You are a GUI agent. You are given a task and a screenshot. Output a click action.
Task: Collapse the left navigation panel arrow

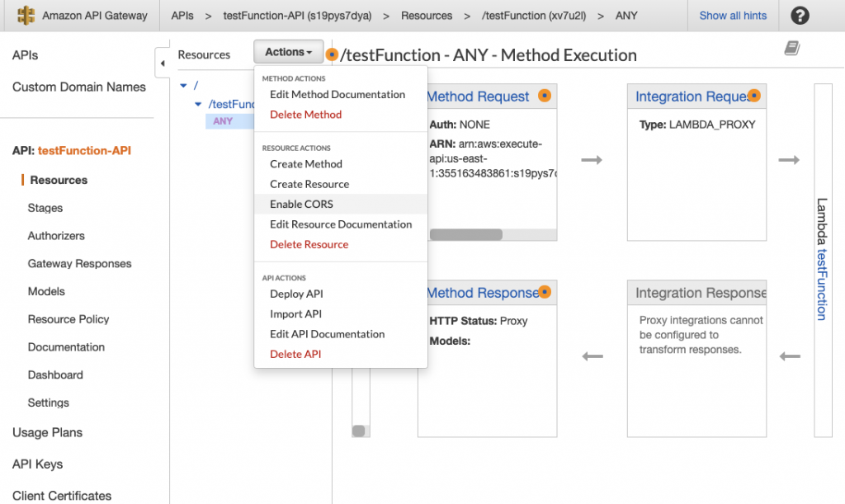[163, 61]
